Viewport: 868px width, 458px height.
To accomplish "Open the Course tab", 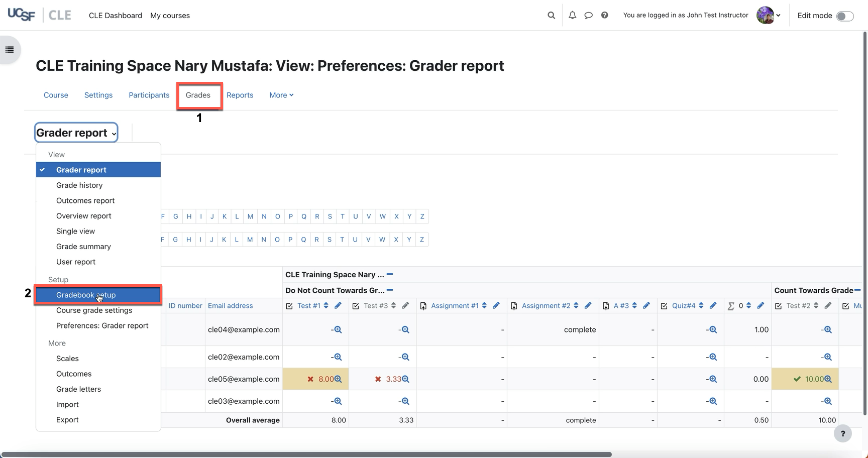I will click(x=56, y=95).
